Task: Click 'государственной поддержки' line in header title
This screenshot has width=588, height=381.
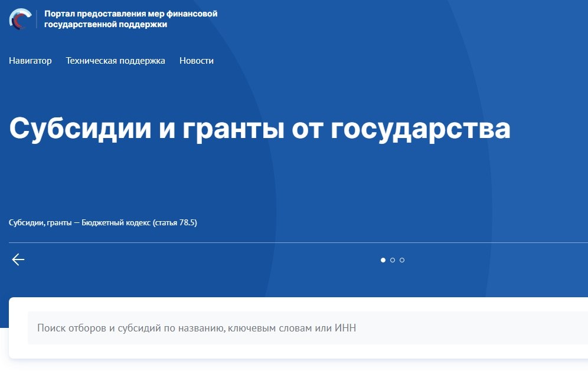Action: point(105,25)
